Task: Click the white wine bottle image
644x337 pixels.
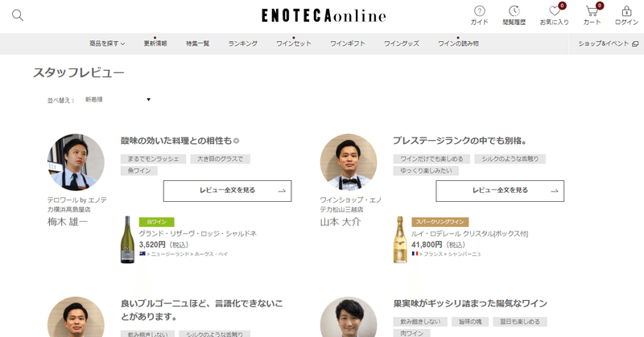Action: click(x=127, y=240)
